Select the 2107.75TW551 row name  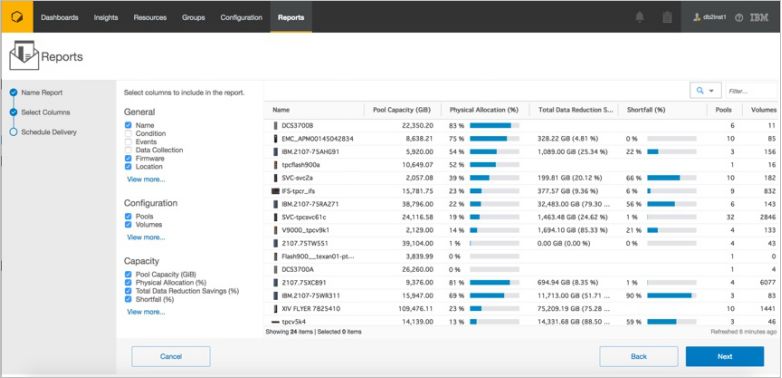point(305,243)
